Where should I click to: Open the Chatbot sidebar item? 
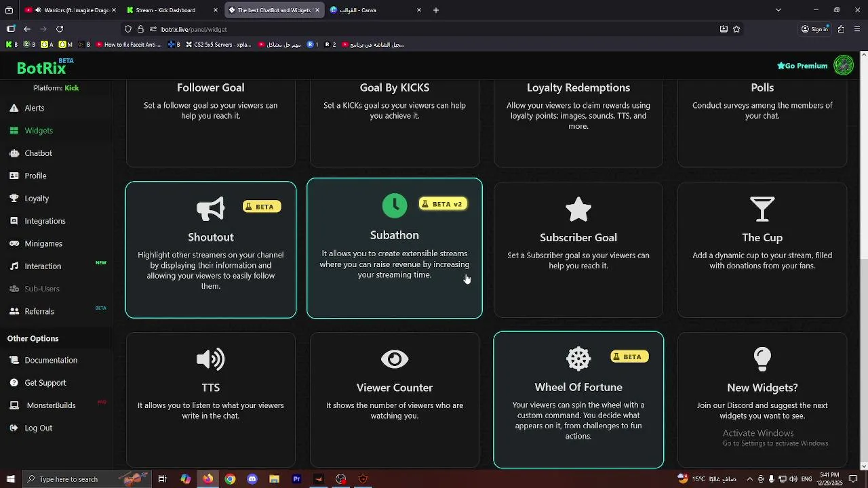point(38,153)
